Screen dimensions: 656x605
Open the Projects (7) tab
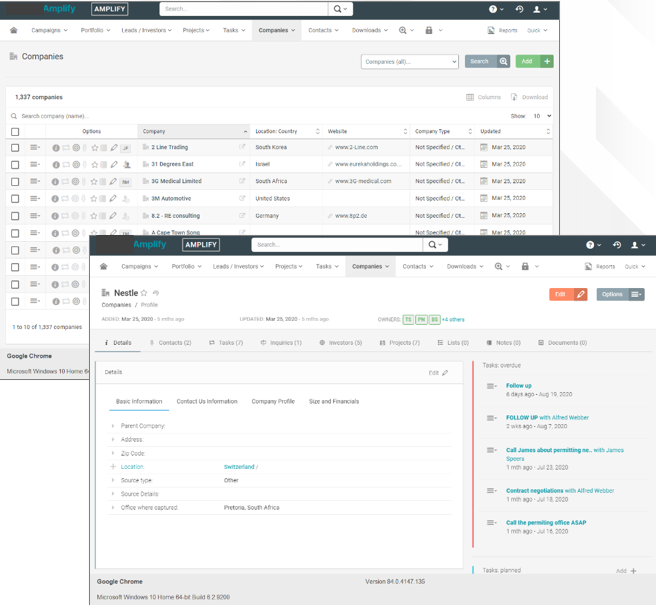[x=400, y=343]
